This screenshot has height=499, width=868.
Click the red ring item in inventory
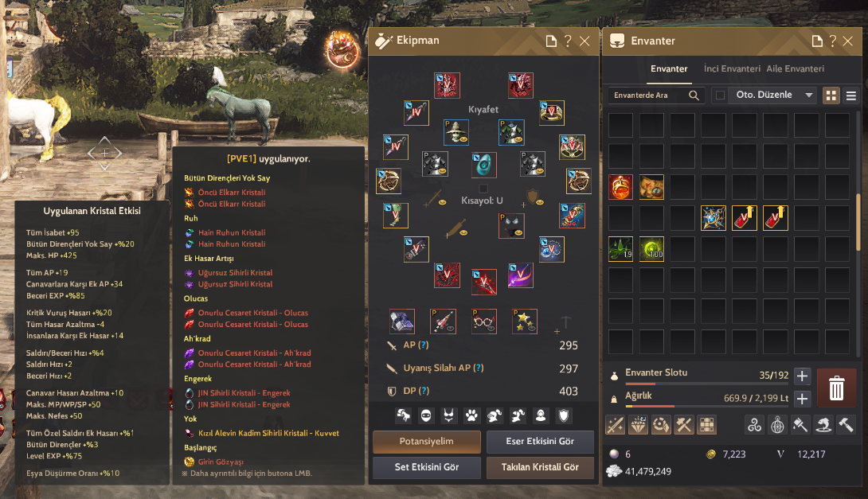pos(620,187)
